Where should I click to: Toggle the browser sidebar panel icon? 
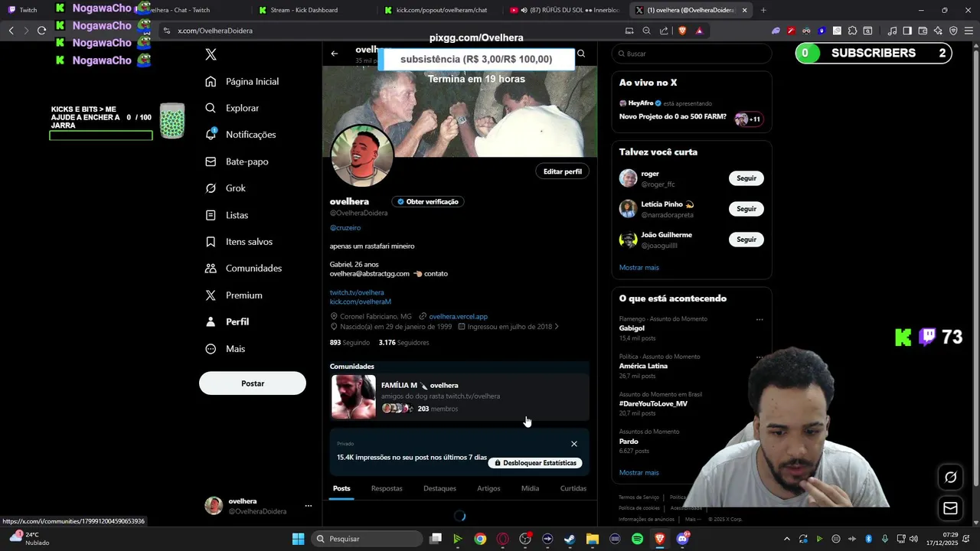coord(907,31)
